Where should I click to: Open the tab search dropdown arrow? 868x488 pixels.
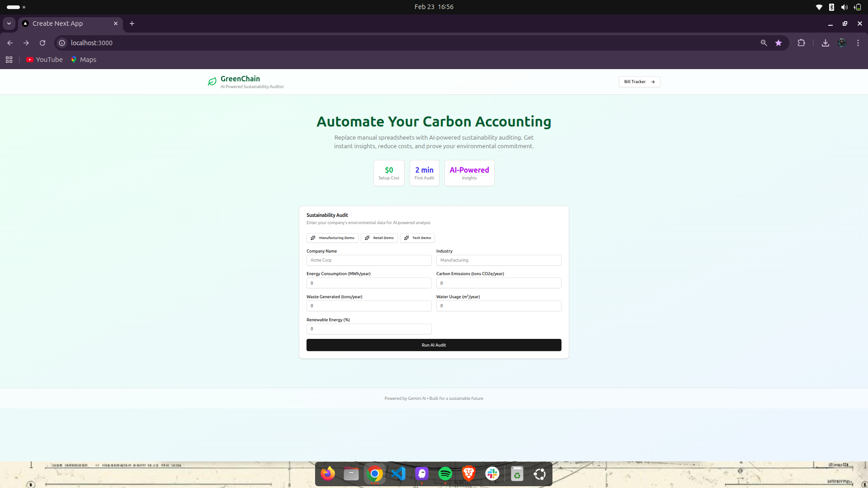[x=9, y=23]
